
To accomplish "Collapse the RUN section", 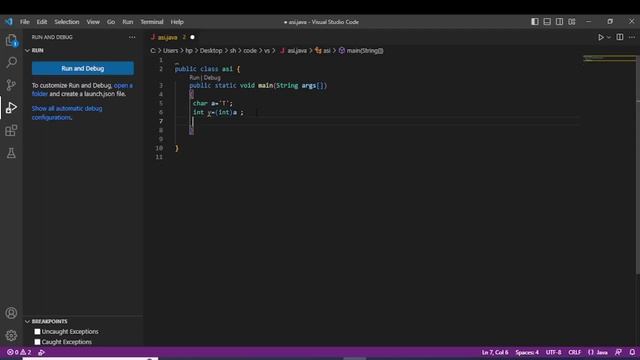I will click(x=27, y=50).
